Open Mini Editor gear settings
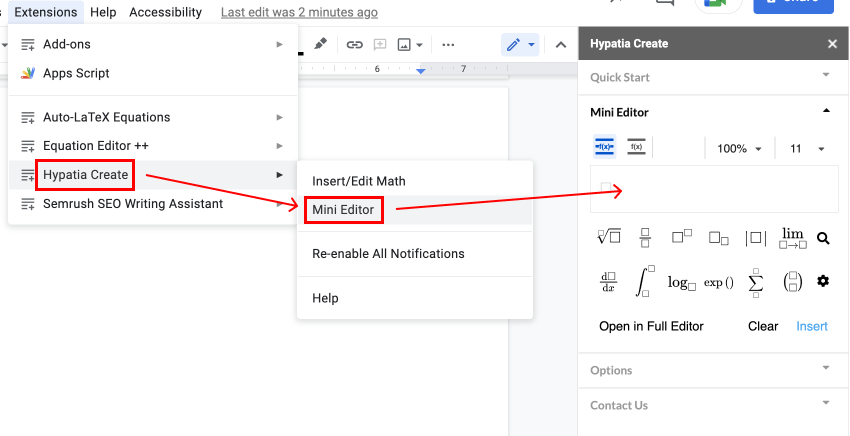This screenshot has width=850, height=436. point(823,281)
